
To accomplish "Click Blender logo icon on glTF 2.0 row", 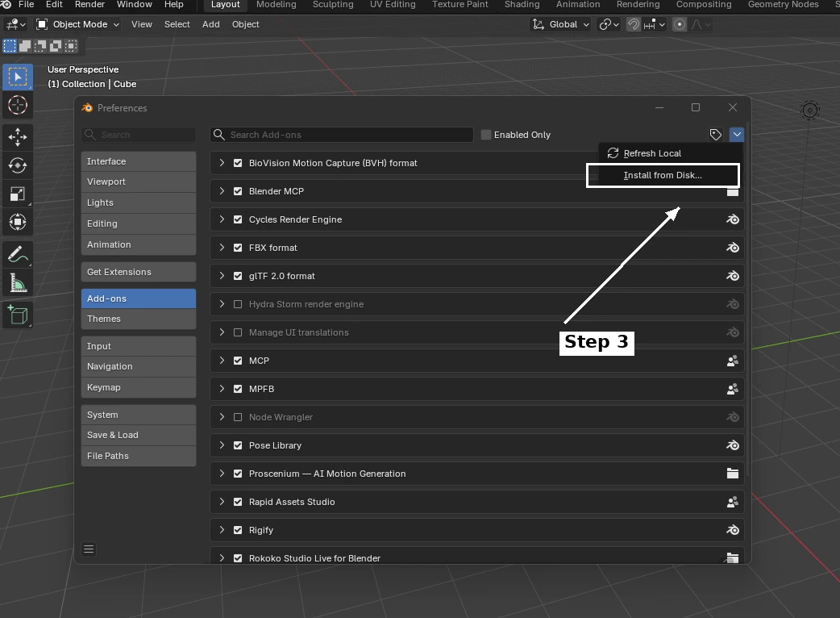I will click(732, 276).
